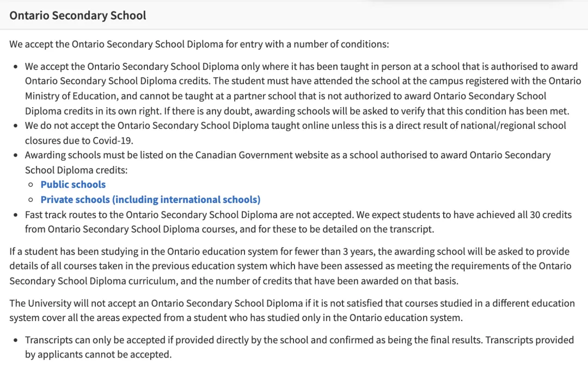Click the first bullet dot beside taught in person text
This screenshot has width=588, height=370.
(15, 67)
